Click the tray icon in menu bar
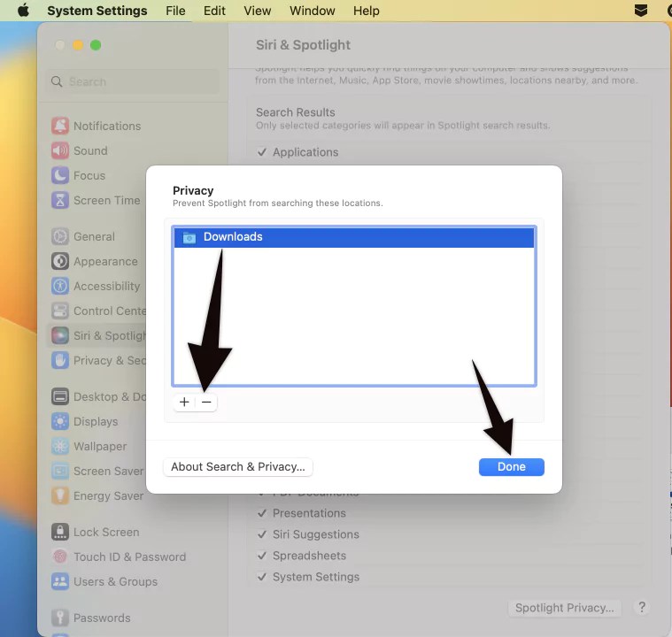672x637 pixels. point(641,11)
